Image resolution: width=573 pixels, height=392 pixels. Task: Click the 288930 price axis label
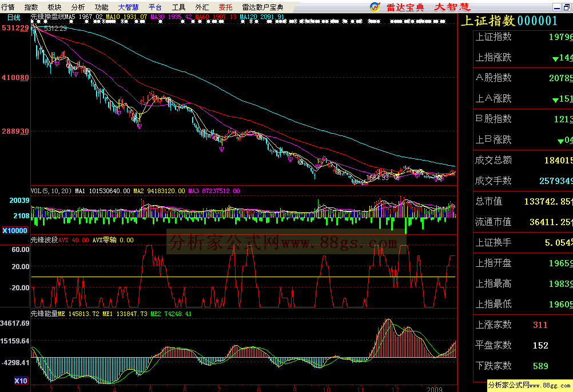coord(15,131)
